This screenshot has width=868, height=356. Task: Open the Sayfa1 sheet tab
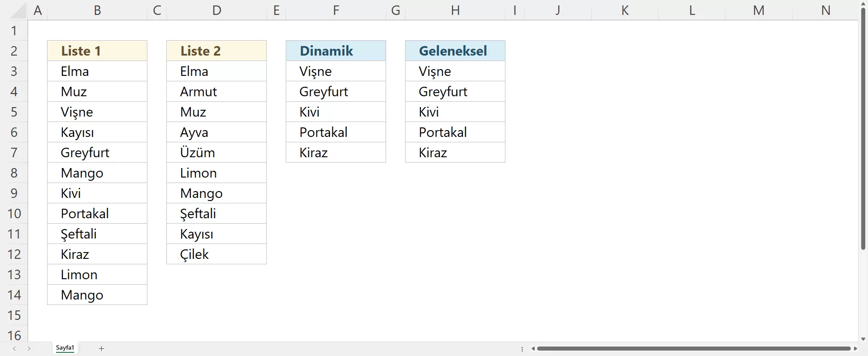point(65,348)
